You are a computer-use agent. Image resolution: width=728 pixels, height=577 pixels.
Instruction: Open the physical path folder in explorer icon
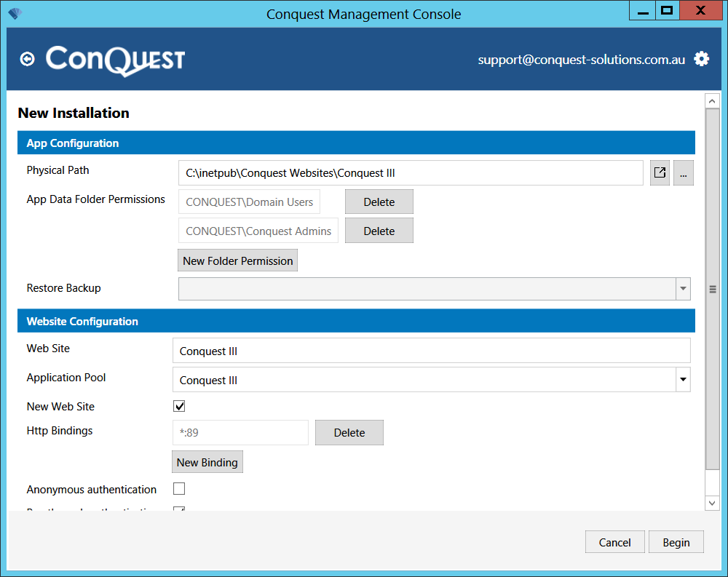pyautogui.click(x=660, y=172)
